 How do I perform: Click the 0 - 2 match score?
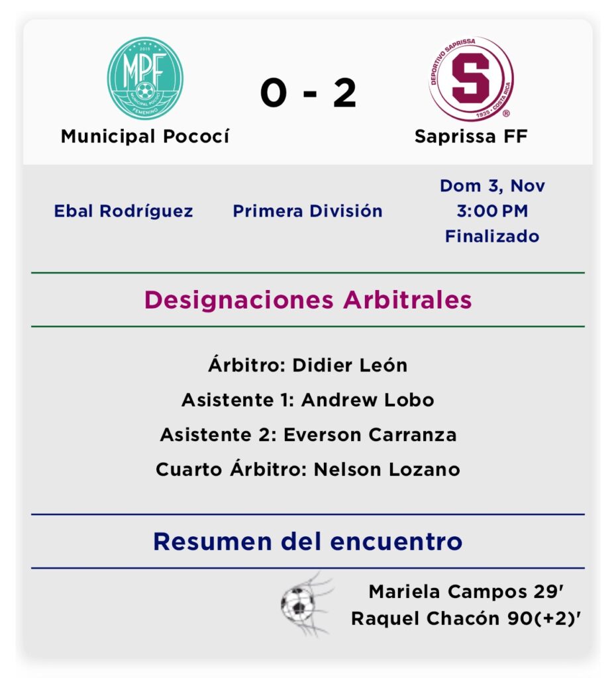[x=308, y=93]
